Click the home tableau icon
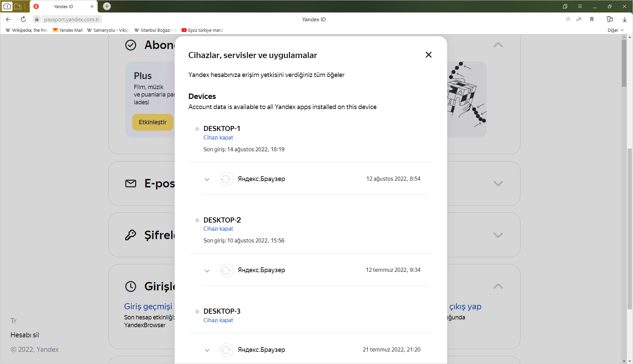The image size is (633, 364). [7, 6]
